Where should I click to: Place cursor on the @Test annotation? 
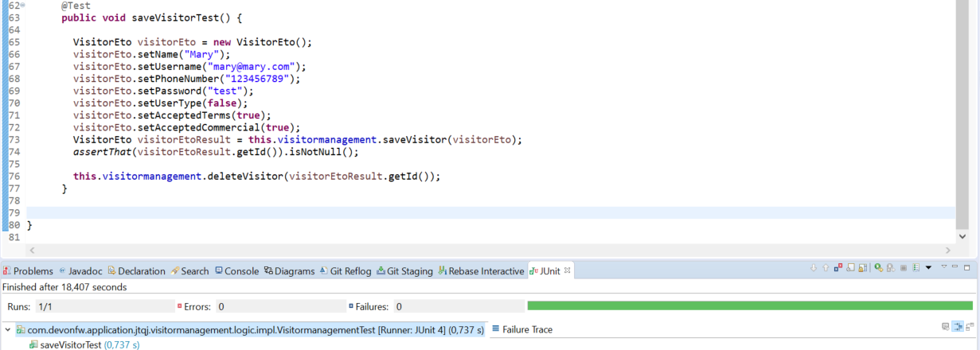pos(76,6)
